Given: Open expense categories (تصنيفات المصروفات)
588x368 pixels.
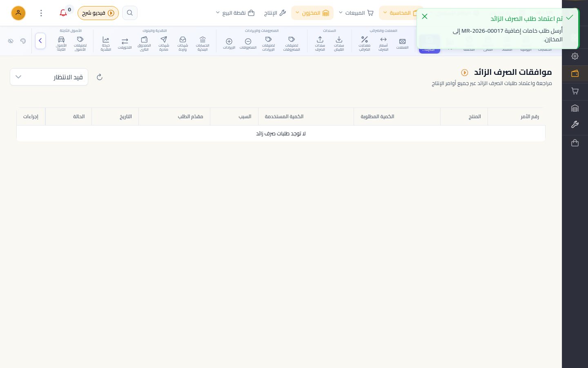Looking at the screenshot, I should (292, 43).
